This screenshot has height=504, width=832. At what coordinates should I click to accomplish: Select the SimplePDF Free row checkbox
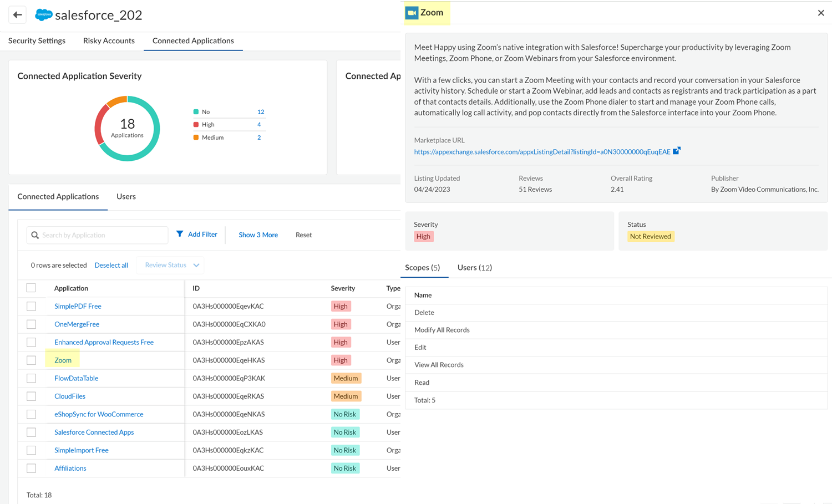(31, 306)
